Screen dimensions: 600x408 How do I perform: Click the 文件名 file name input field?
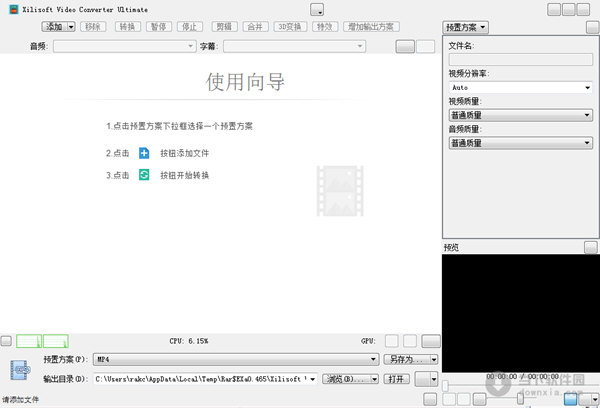coord(520,60)
